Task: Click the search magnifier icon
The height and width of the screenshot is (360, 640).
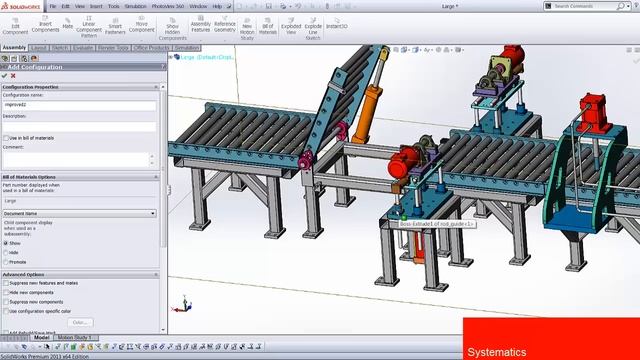Action: [x=620, y=6]
